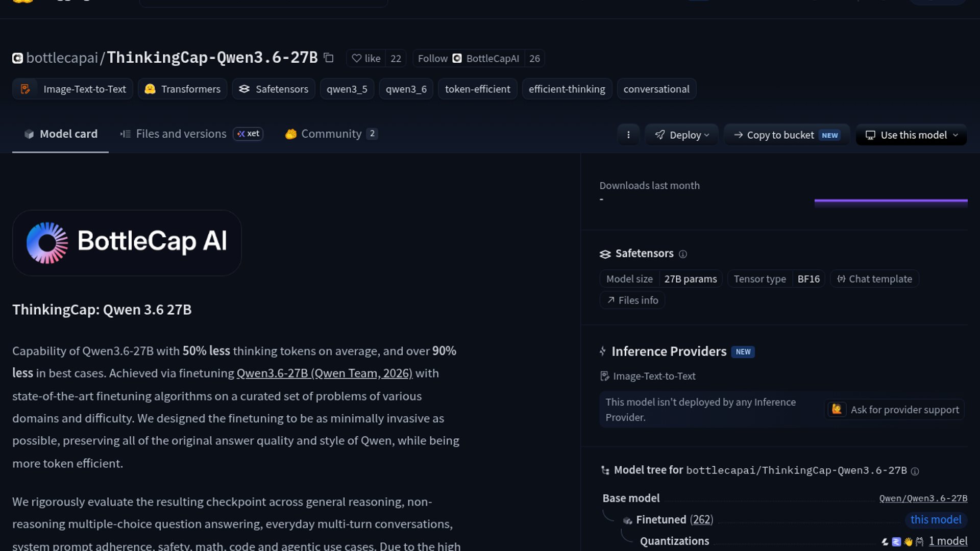980x551 pixels.
Task: Open the 22 likes count
Action: [396, 58]
